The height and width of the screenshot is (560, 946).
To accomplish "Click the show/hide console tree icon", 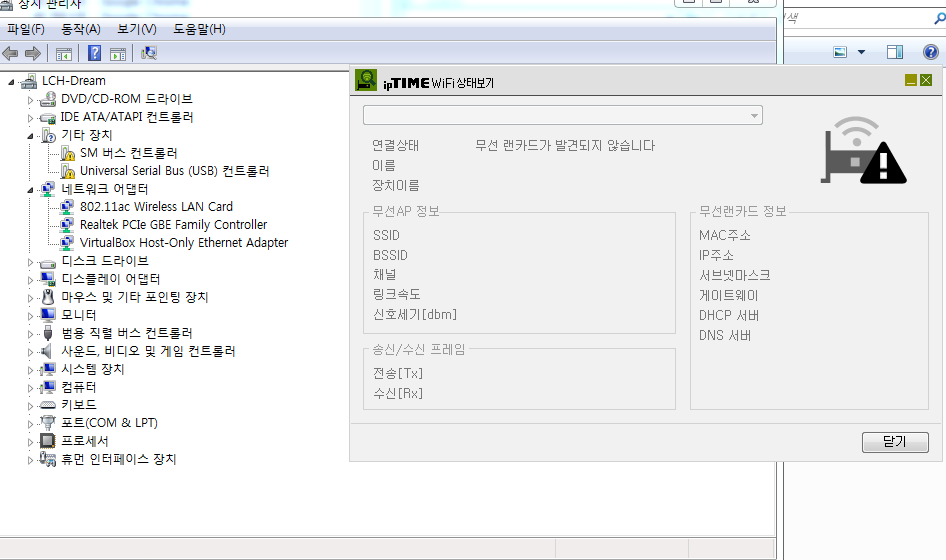I will pyautogui.click(x=63, y=54).
